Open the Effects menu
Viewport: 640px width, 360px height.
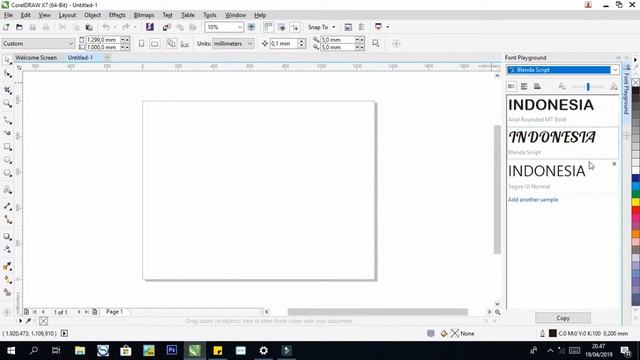tap(117, 15)
